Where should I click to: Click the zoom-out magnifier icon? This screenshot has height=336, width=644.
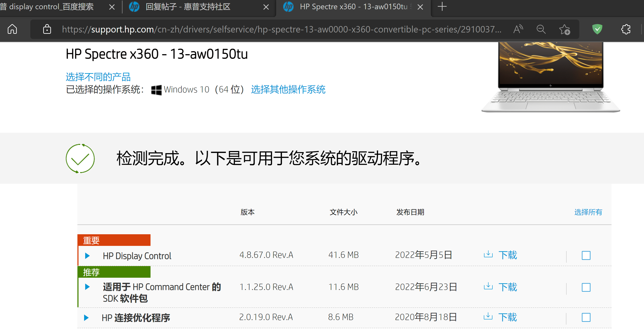(x=541, y=29)
